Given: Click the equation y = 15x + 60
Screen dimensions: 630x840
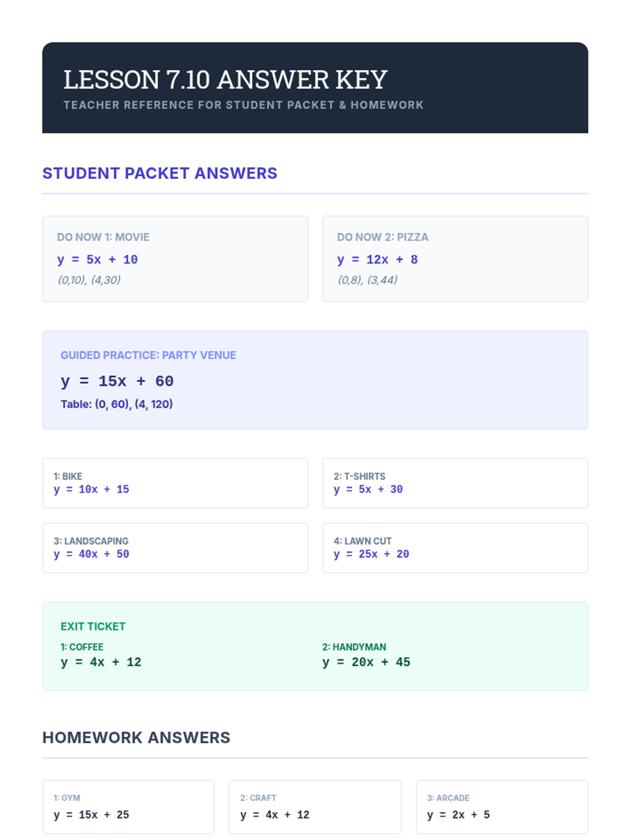Looking at the screenshot, I should tap(117, 381).
